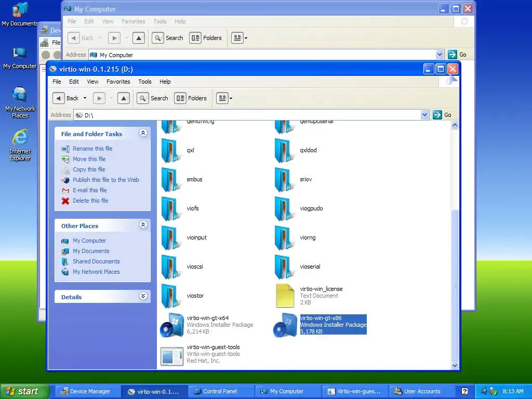Click the Go button beside D:\ address
Screen dimensions: 532x399
point(442,115)
